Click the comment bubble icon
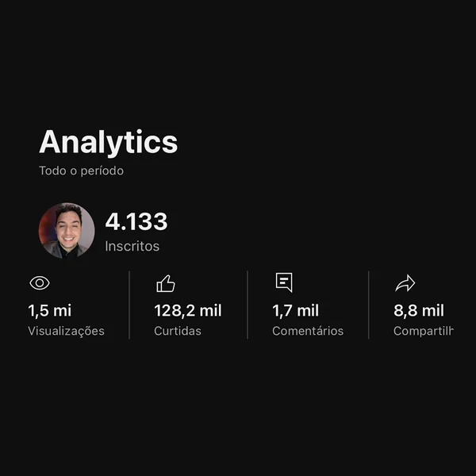Viewport: 476px width, 476px height. (284, 282)
